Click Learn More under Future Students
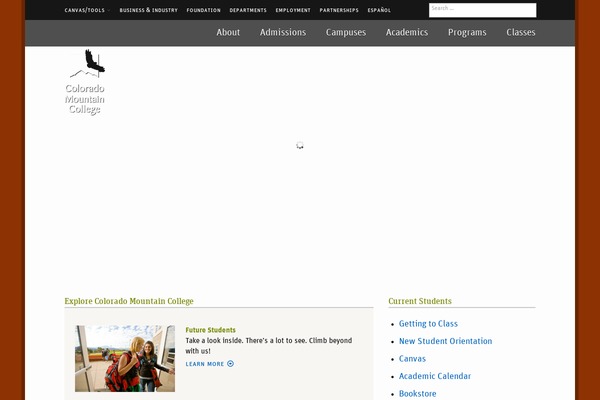Image resolution: width=600 pixels, height=400 pixels. pos(205,364)
